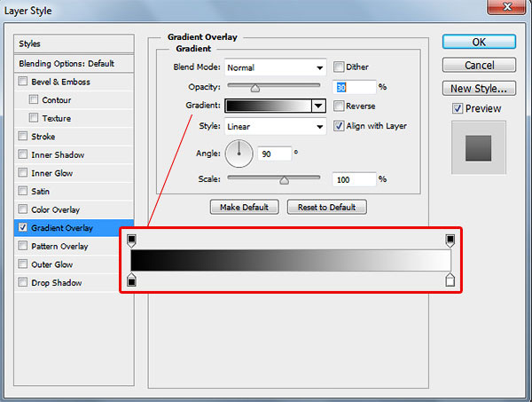Click the Cancel button
Image resolution: width=532 pixels, height=402 pixels.
[x=479, y=65]
